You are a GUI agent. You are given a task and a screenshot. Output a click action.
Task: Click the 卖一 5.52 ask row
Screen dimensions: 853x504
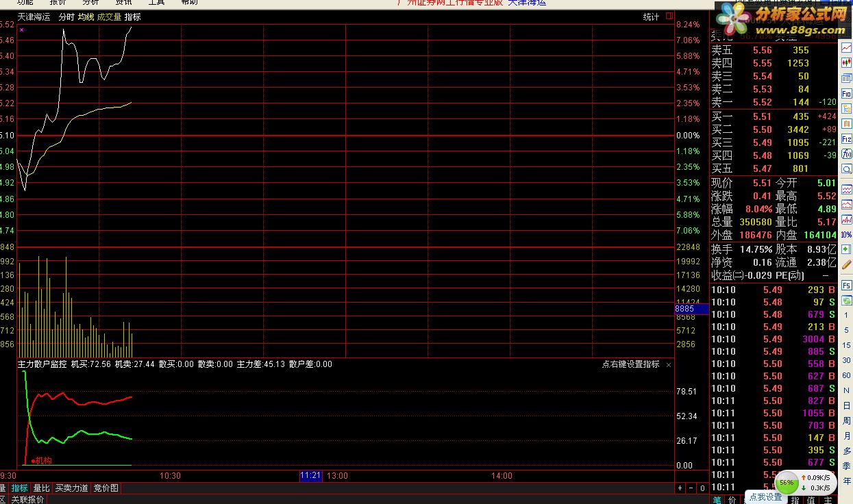pyautogui.click(x=774, y=102)
